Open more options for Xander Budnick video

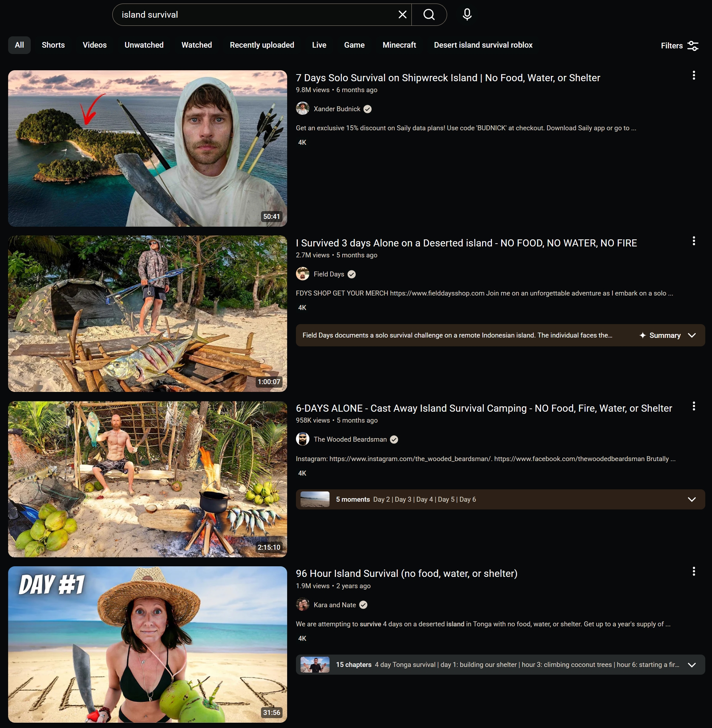pyautogui.click(x=693, y=76)
